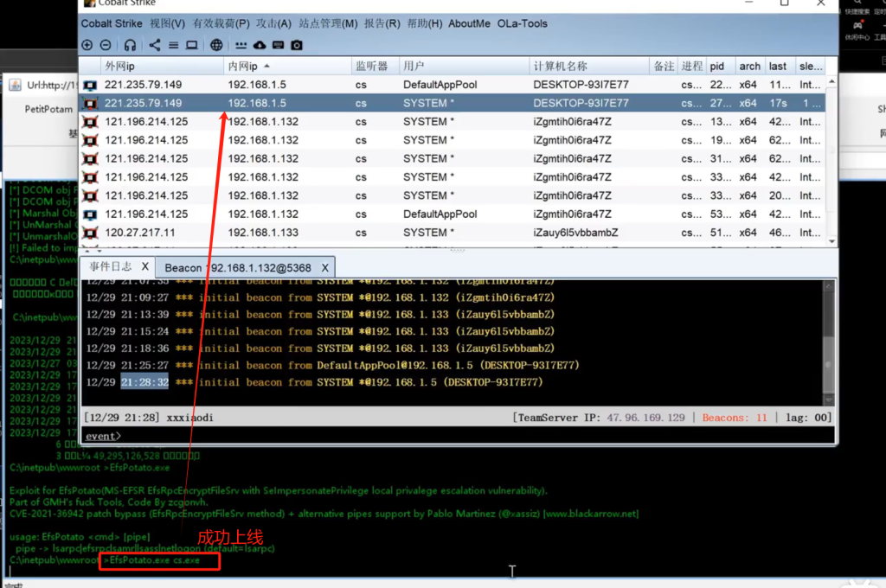
Task: Show targets view via monitor icon
Action: coord(192,45)
